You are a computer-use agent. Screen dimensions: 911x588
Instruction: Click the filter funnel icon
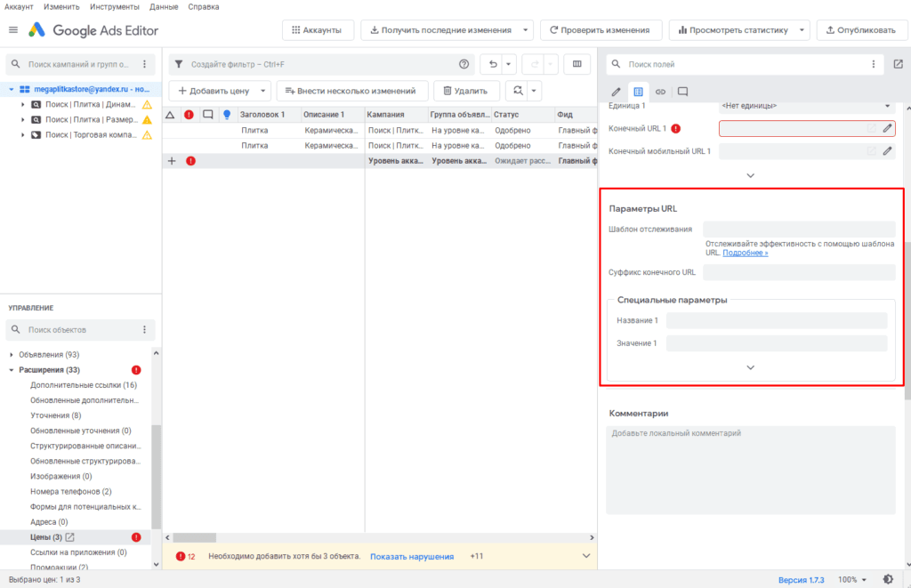(x=179, y=65)
